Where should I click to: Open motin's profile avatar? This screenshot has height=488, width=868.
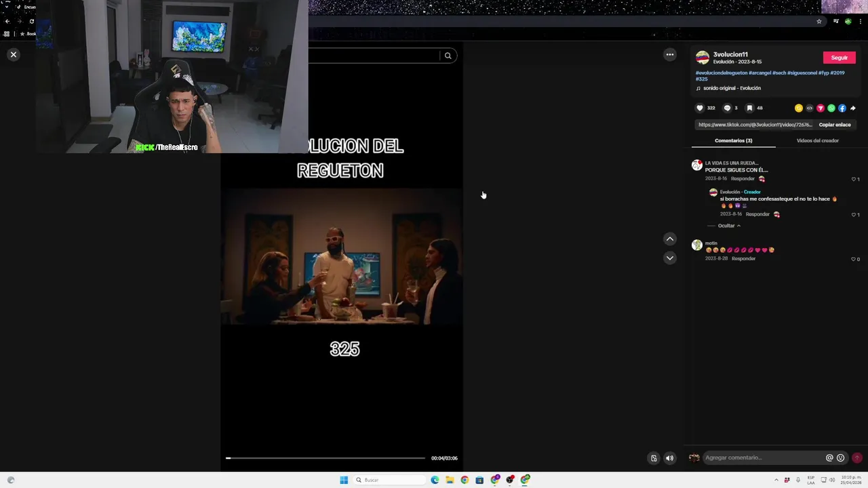pos(697,245)
